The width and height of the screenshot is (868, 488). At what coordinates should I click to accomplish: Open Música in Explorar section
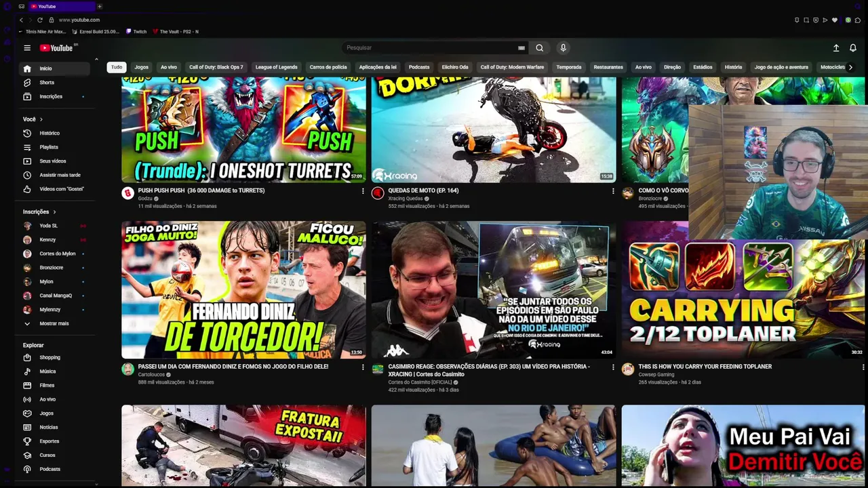tap(54, 371)
